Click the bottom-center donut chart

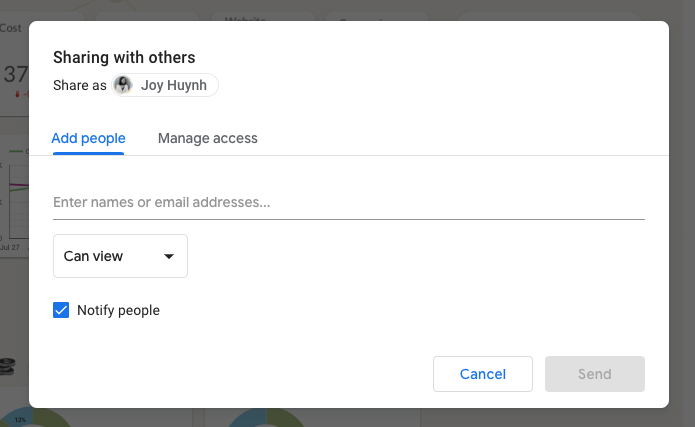click(x=265, y=417)
